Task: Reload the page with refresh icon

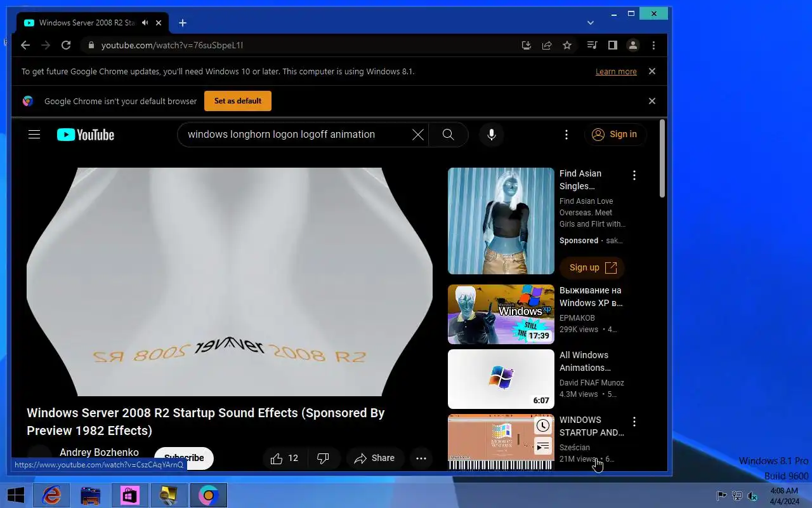Action: (65, 45)
